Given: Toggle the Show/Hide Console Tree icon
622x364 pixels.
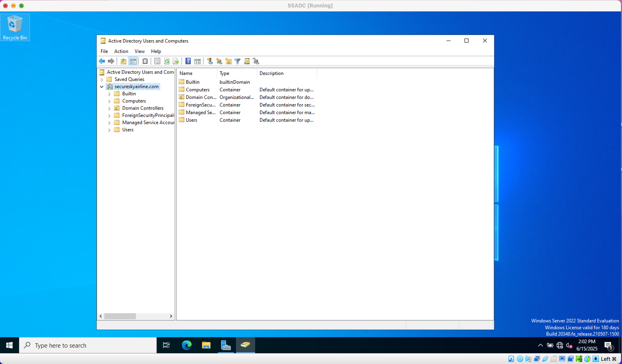Looking at the screenshot, I should click(133, 61).
